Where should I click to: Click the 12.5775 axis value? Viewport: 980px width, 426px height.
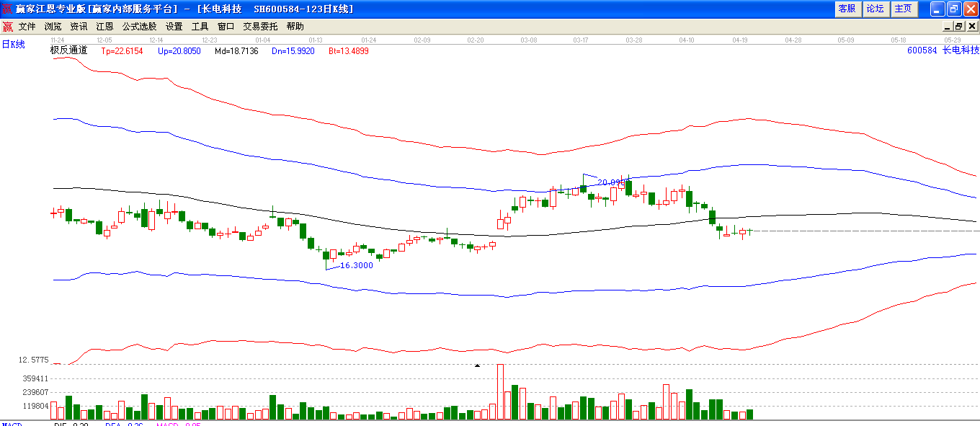[x=33, y=360]
